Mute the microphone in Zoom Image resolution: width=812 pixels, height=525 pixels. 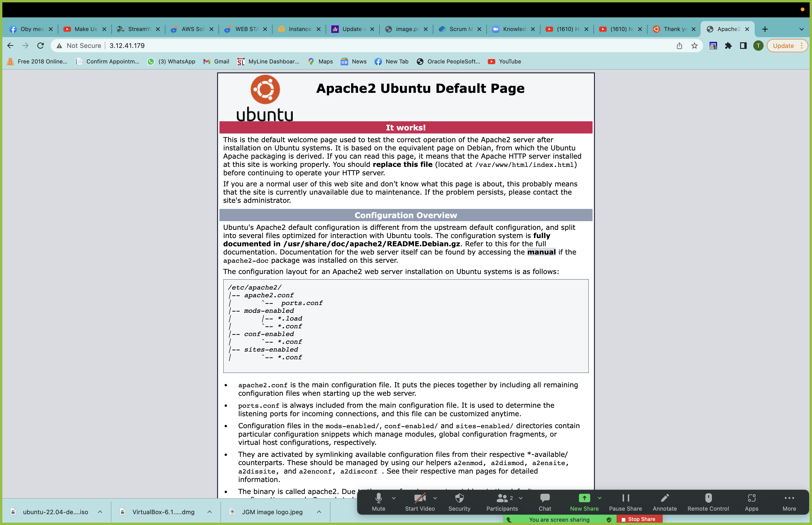coord(378,502)
